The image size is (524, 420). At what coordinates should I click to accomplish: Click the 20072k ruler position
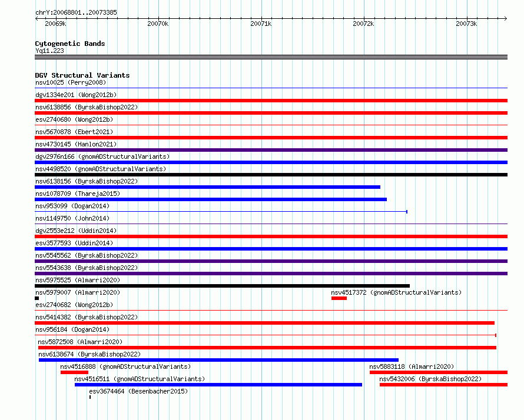(x=364, y=24)
